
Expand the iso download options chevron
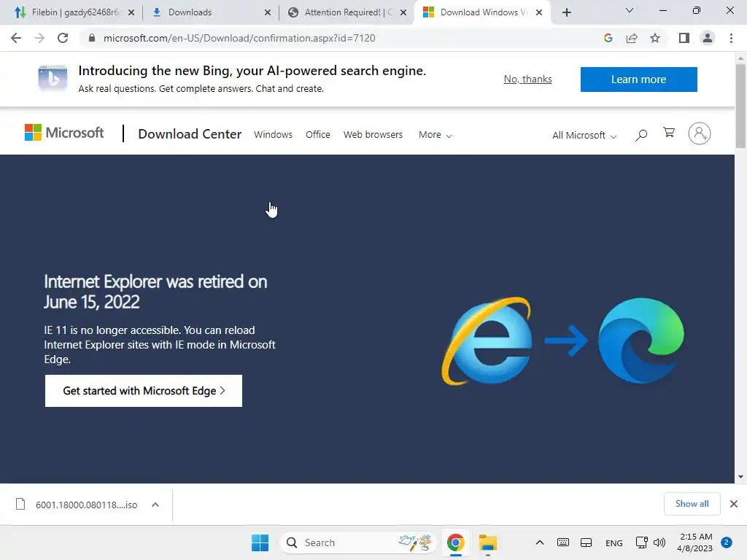tap(155, 505)
